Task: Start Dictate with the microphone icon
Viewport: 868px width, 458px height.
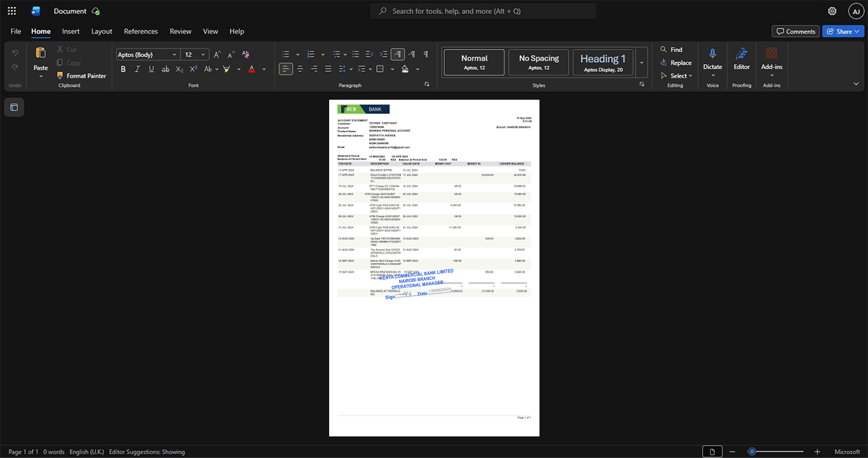Action: 712,54
